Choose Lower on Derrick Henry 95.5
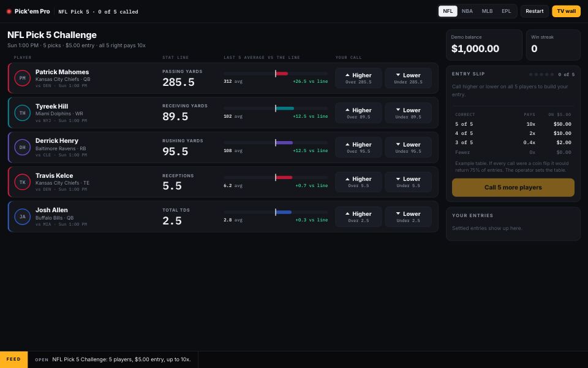Image resolution: width=588 pixels, height=368 pixels. [x=409, y=148]
